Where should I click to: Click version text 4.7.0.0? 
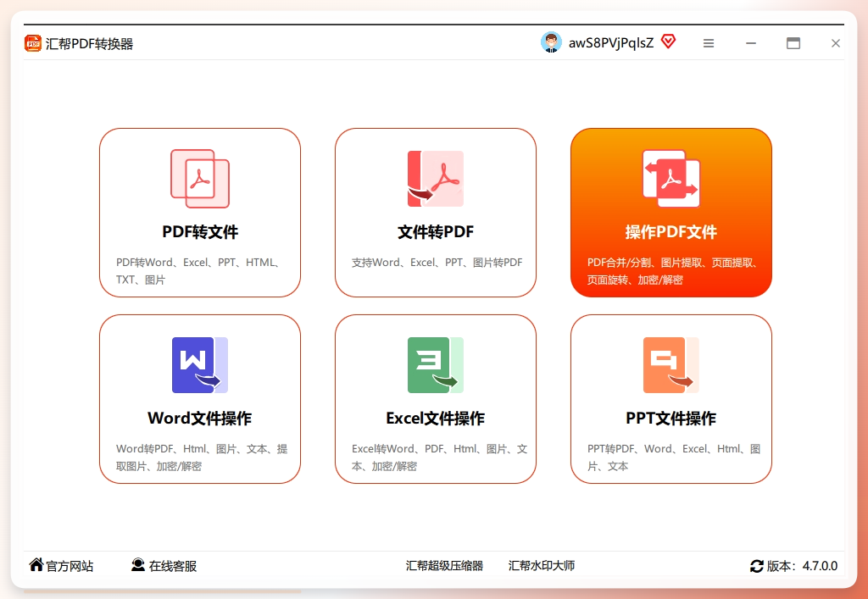pos(820,566)
